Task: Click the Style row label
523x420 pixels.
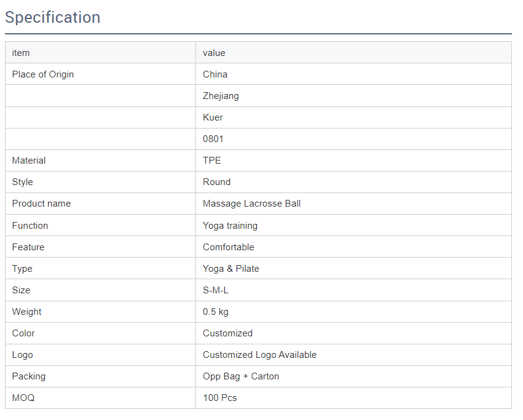Action: 23,182
